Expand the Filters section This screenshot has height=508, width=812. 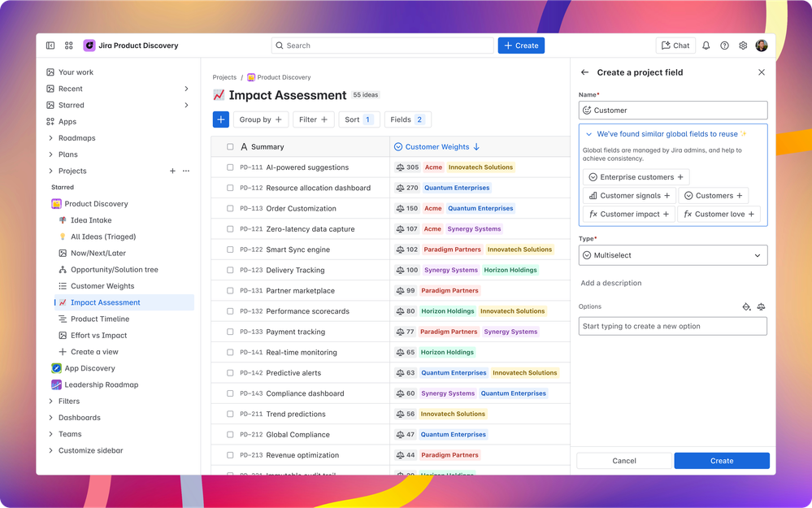50,402
